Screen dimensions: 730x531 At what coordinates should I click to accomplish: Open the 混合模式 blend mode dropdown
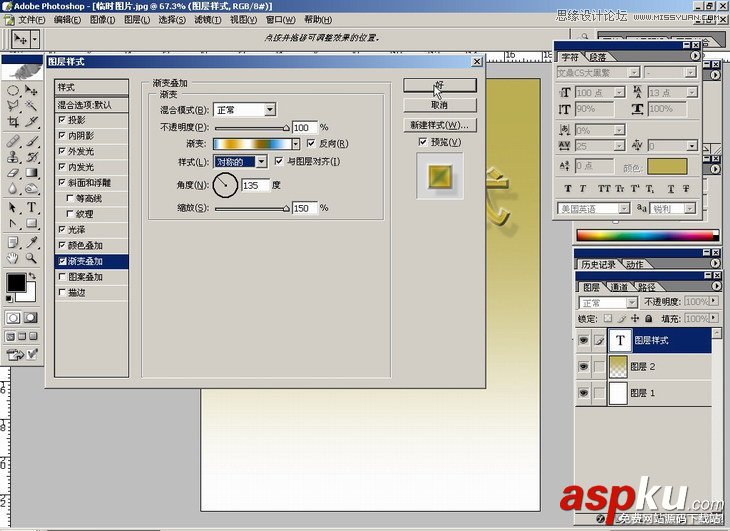click(270, 110)
